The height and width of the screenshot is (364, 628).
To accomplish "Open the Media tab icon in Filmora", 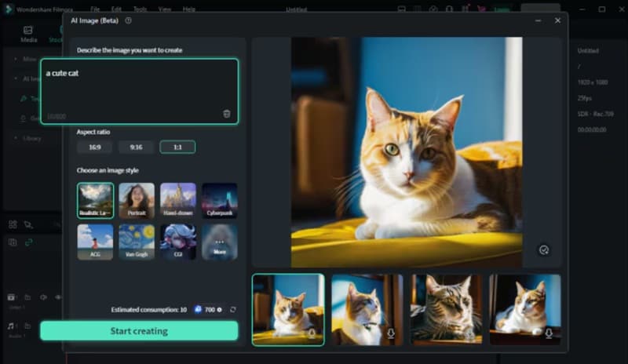I will (x=28, y=31).
